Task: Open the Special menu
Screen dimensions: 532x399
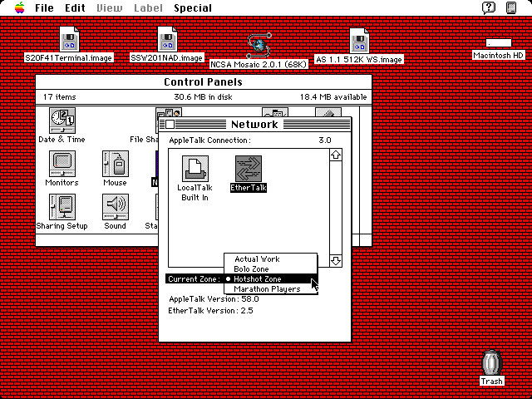Action: click(x=193, y=7)
